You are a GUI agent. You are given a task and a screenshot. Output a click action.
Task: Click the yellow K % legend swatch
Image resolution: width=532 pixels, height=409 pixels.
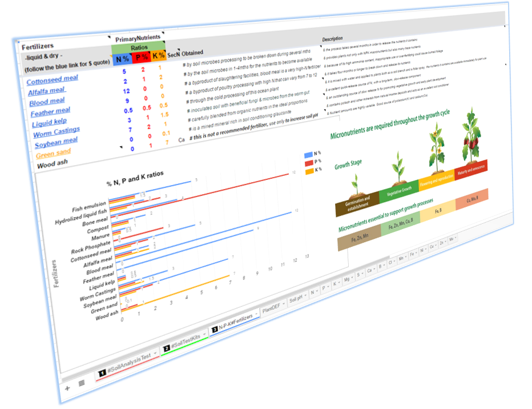click(x=309, y=171)
